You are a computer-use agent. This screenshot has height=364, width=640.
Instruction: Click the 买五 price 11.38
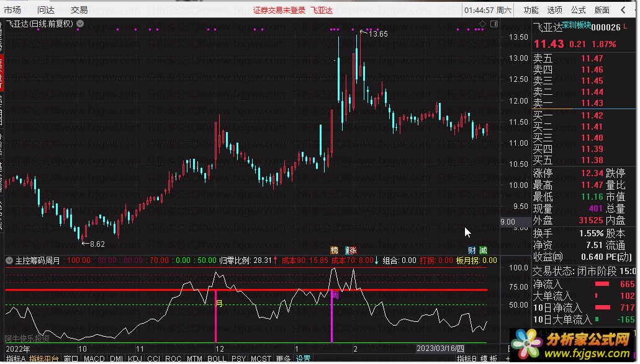click(592, 160)
